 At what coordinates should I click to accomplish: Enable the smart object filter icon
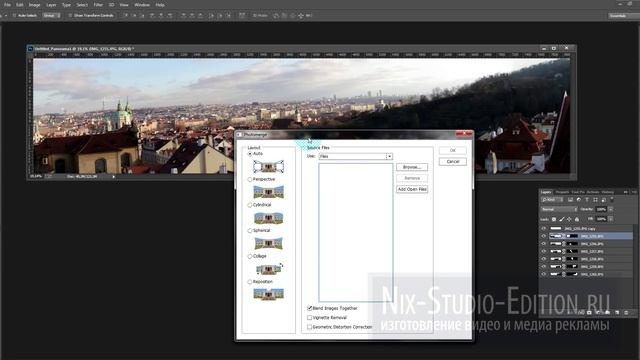pyautogui.click(x=603, y=200)
